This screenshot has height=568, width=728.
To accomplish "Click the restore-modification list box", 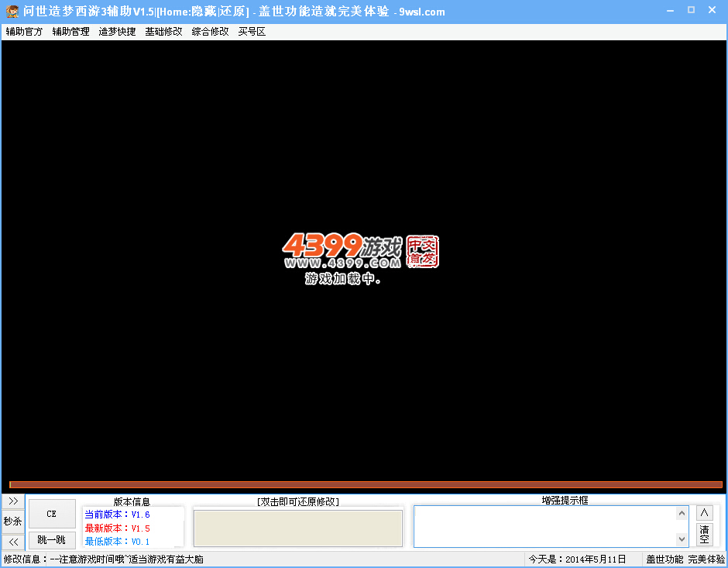I will point(298,528).
